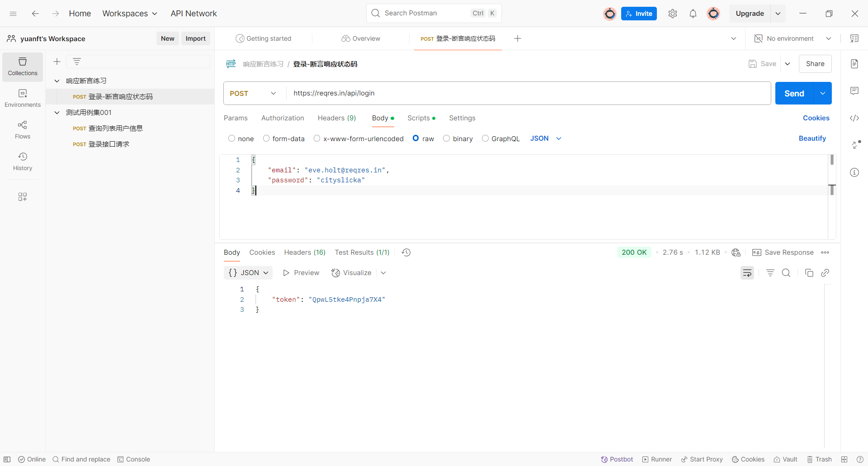Image resolution: width=868 pixels, height=466 pixels.
Task: Switch to the Params tab
Action: tap(236, 118)
